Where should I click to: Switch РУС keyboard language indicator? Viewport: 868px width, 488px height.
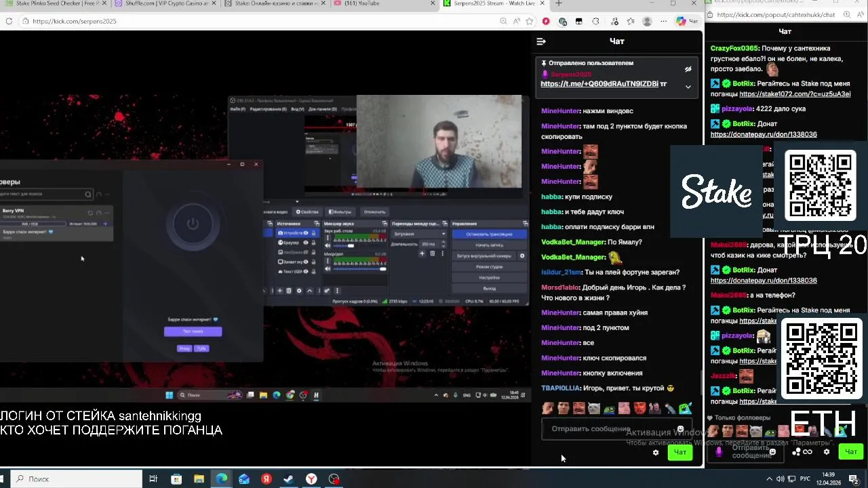[805, 479]
